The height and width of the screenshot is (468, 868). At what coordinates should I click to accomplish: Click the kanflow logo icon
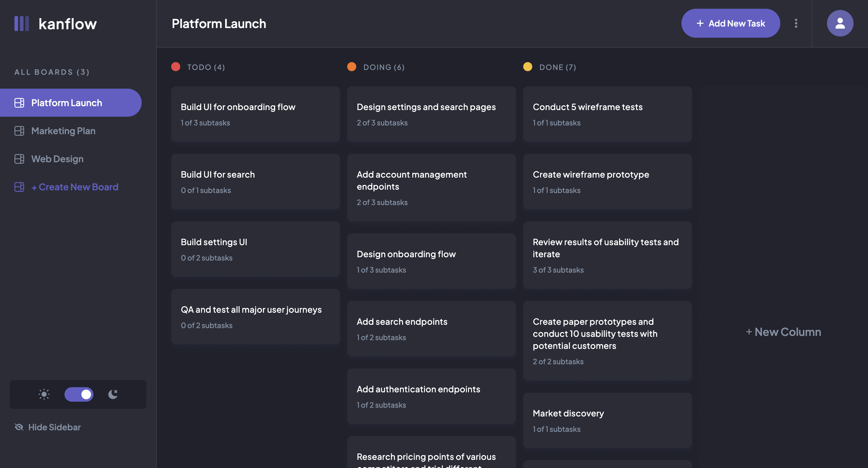pyautogui.click(x=22, y=24)
